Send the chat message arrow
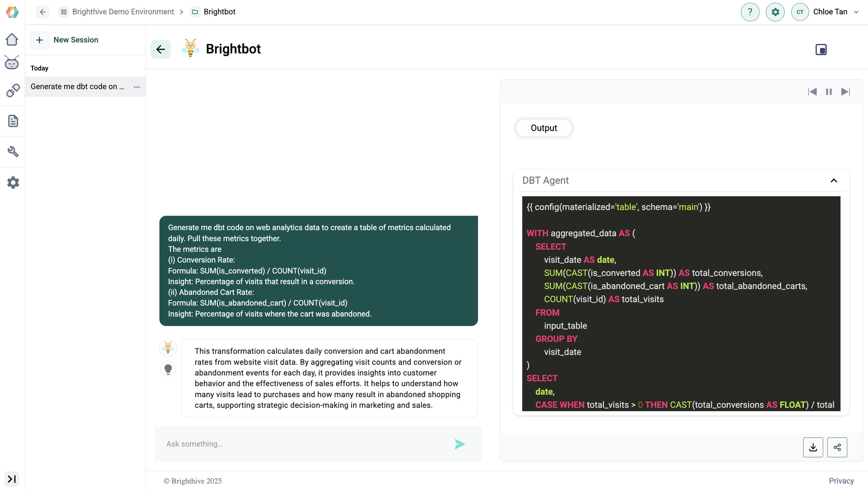Viewport: 868px width, 489px height. pyautogui.click(x=460, y=444)
